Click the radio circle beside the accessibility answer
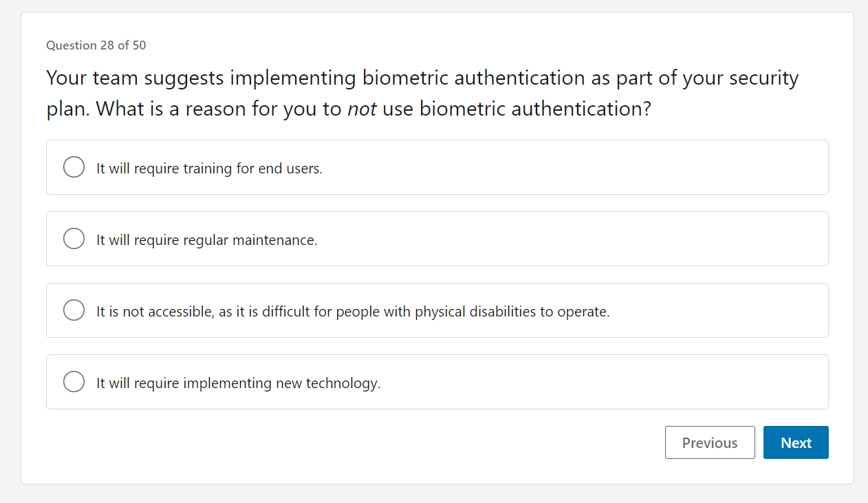This screenshot has width=868, height=503. tap(74, 310)
